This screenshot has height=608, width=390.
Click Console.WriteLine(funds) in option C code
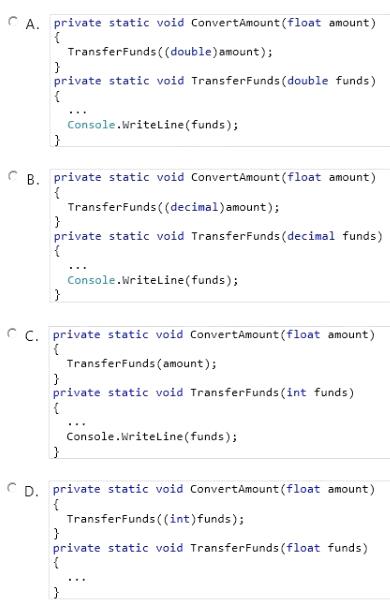click(152, 437)
